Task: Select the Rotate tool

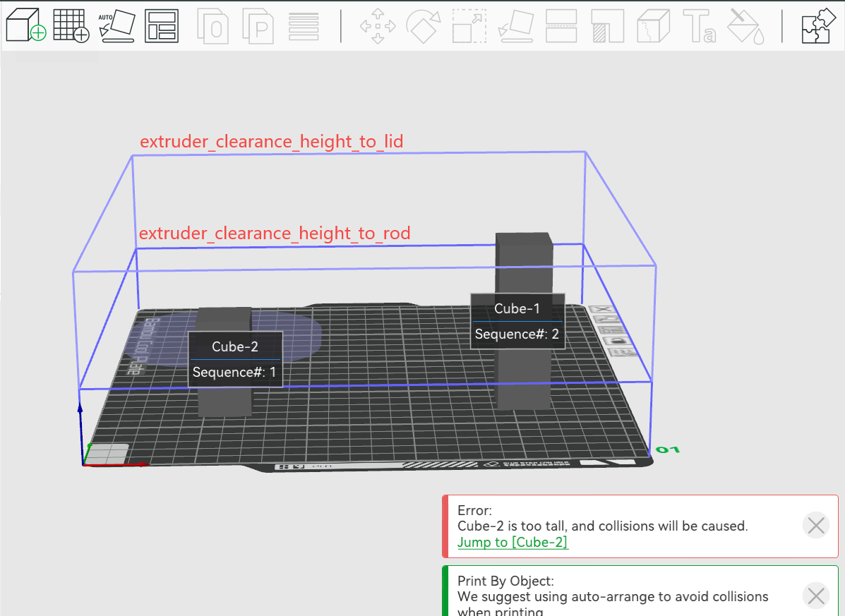Action: click(424, 26)
